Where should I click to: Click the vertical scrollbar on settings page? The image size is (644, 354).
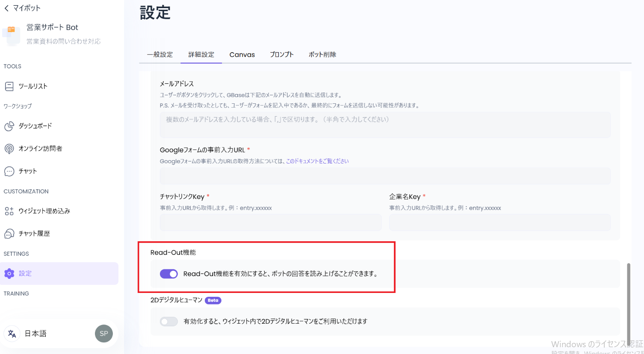pos(628,299)
